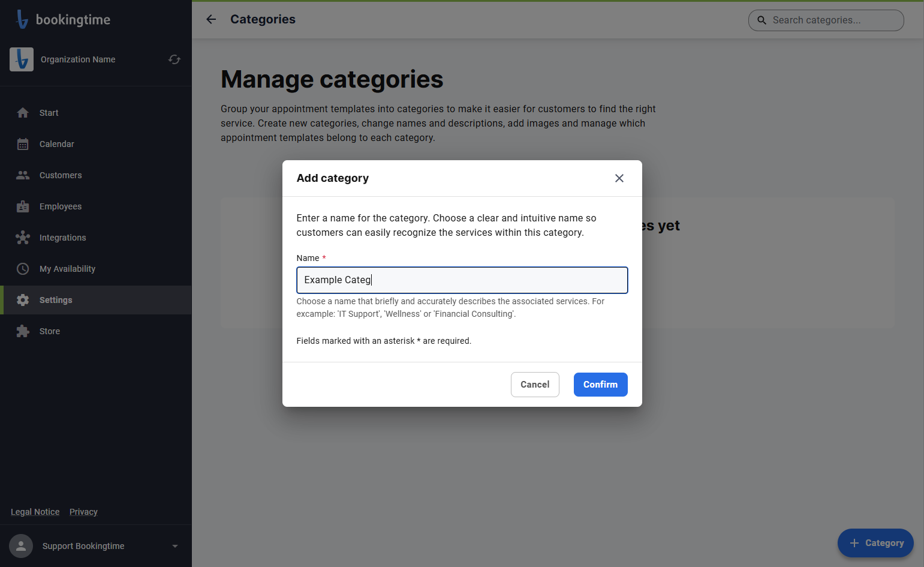Click the required fields asterisk note

pyautogui.click(x=384, y=341)
